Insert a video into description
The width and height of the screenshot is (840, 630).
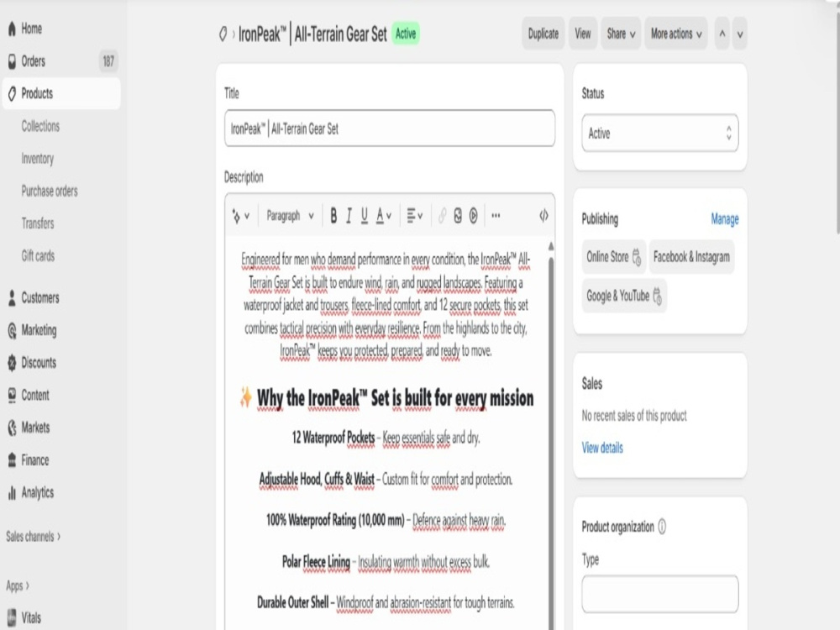click(x=474, y=216)
